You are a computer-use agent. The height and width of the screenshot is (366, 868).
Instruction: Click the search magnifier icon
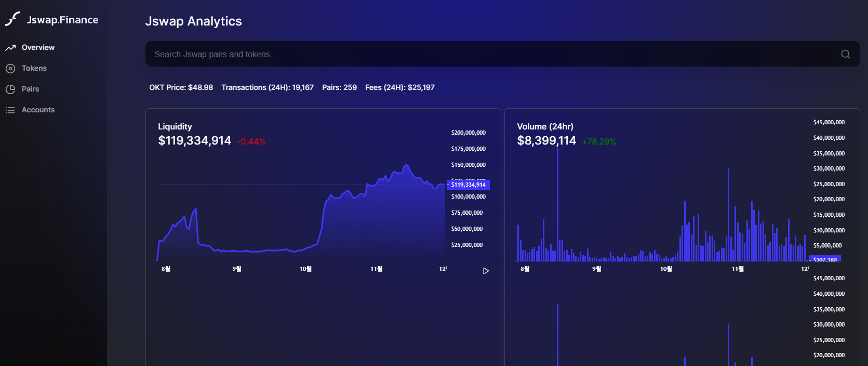tap(846, 54)
